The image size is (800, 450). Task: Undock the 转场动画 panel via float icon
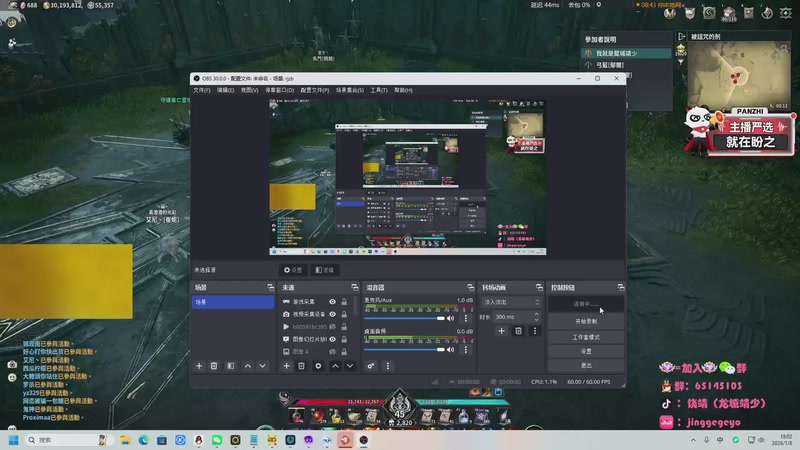click(539, 288)
